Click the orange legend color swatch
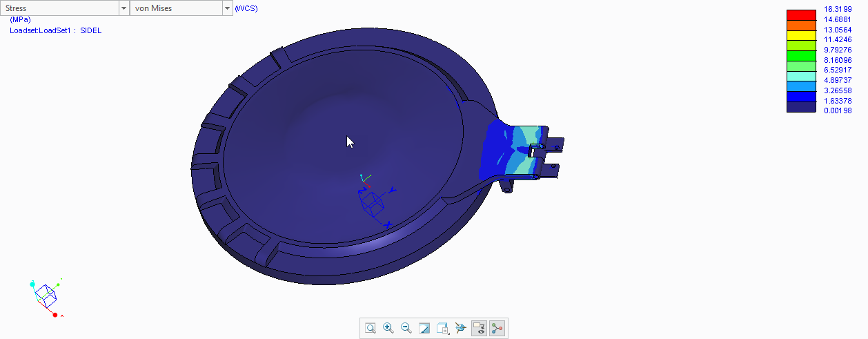 click(801, 25)
